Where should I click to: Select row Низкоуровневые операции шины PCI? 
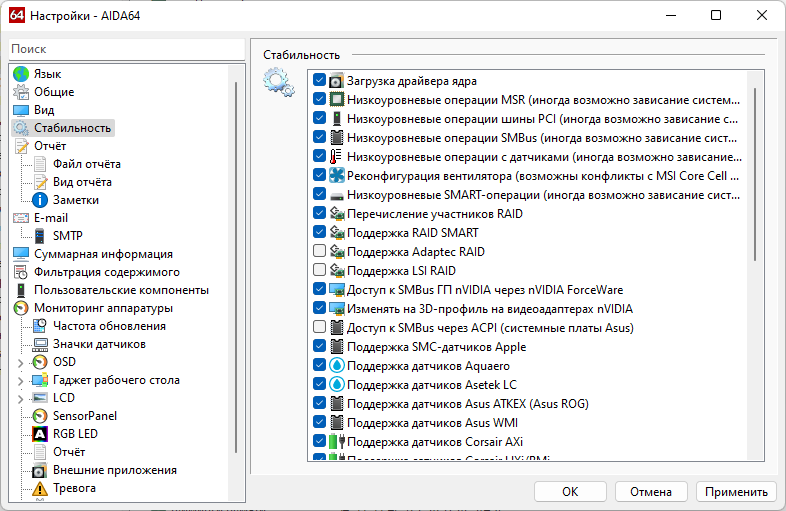point(542,119)
